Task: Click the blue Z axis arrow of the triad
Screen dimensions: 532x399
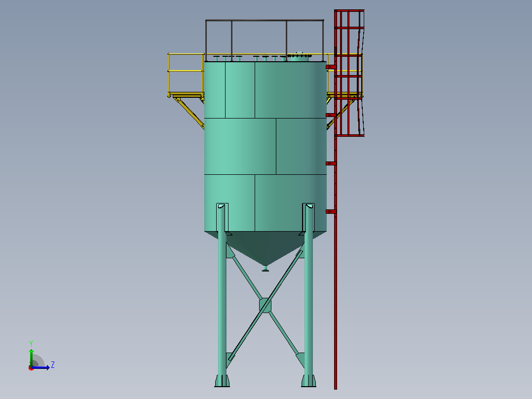Action: click(40, 367)
